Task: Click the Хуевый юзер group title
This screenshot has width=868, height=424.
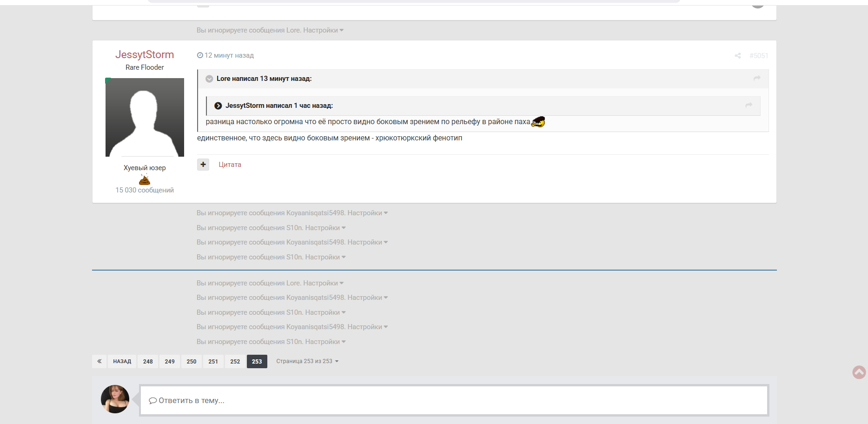Action: point(145,168)
